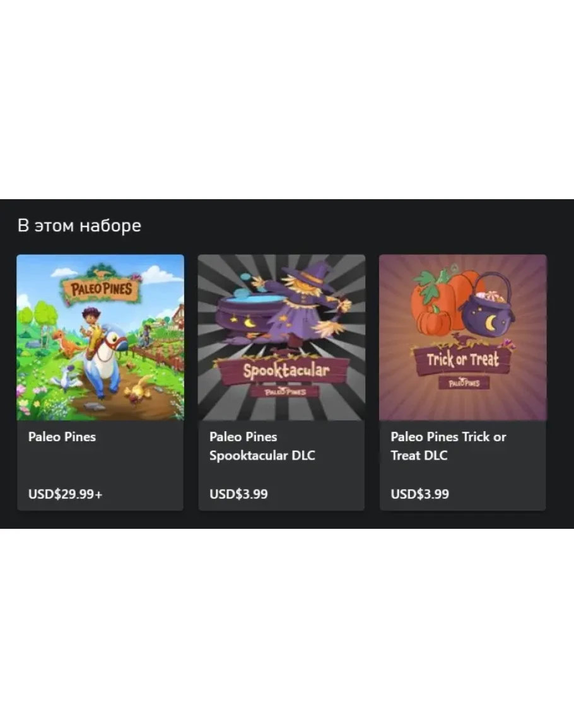Image resolution: width=574 pixels, height=728 pixels.
Task: Click the Trick or Treat banner sign
Action: tap(462, 359)
